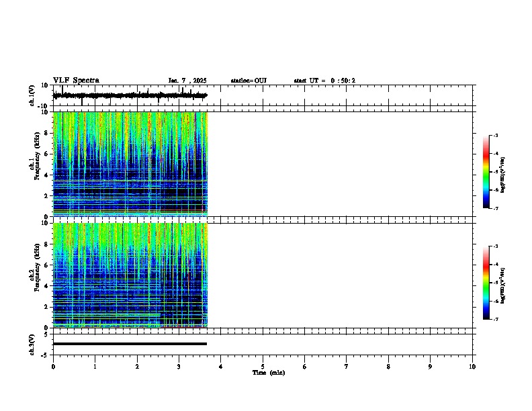
Task: Click the ch.3 voltage black trace line
Action: (x=130, y=344)
